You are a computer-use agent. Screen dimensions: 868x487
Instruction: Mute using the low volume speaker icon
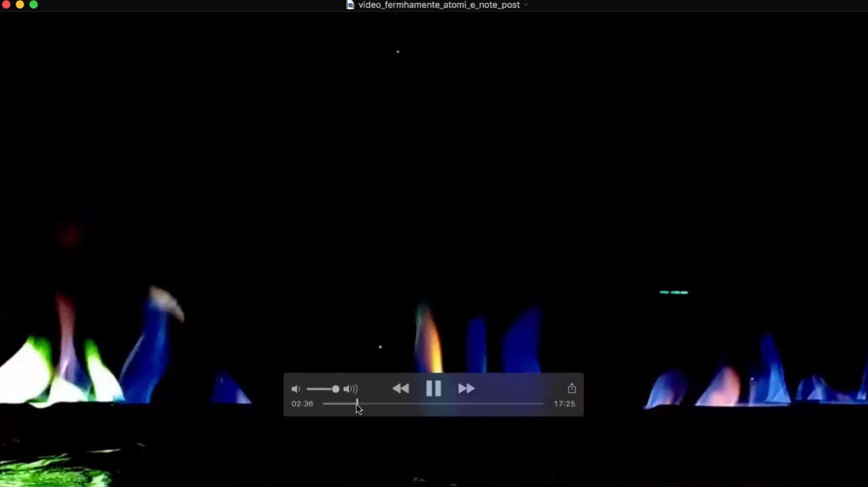(x=296, y=389)
